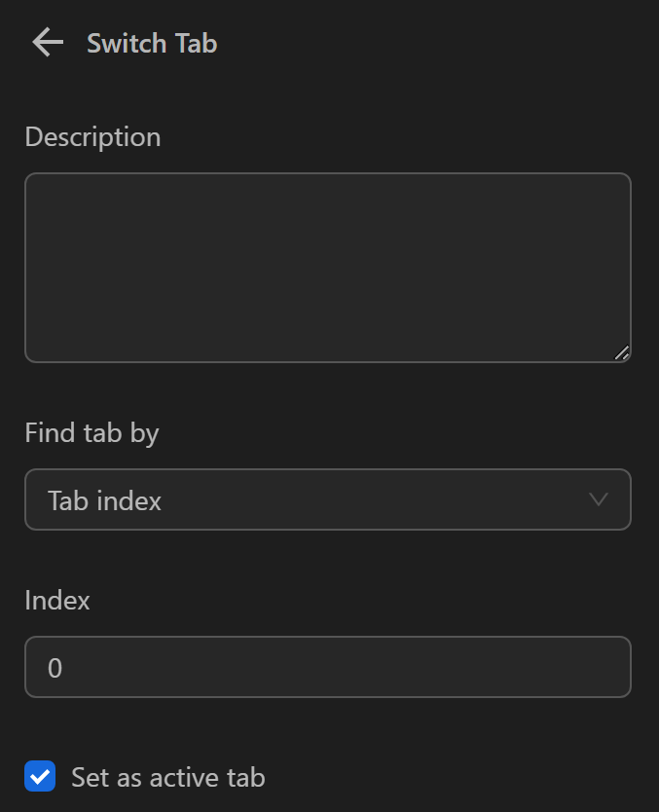
Task: Click the Description heading
Action: (92, 137)
